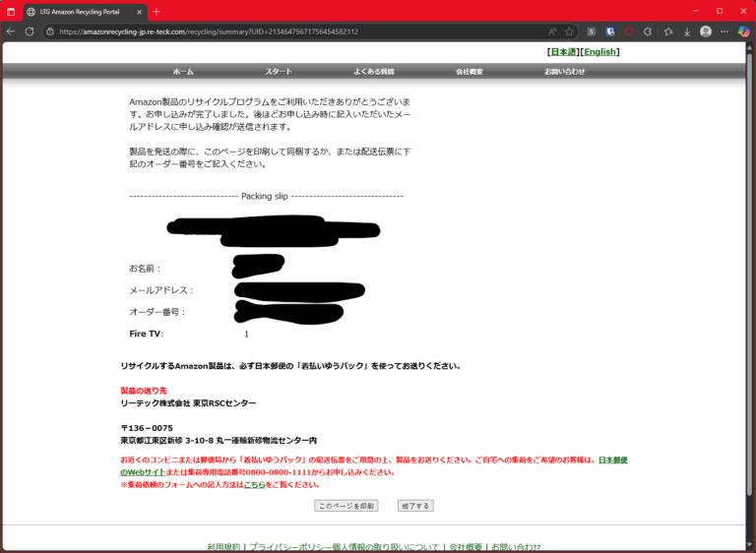Open the プライバシーポリシー footer link
756x553 pixels.
[345, 547]
